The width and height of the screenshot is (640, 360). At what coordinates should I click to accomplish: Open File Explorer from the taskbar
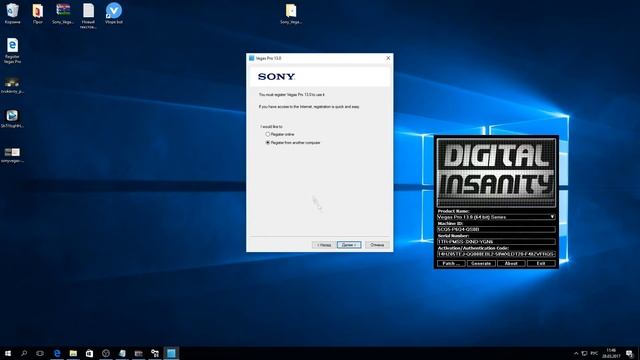(73, 353)
